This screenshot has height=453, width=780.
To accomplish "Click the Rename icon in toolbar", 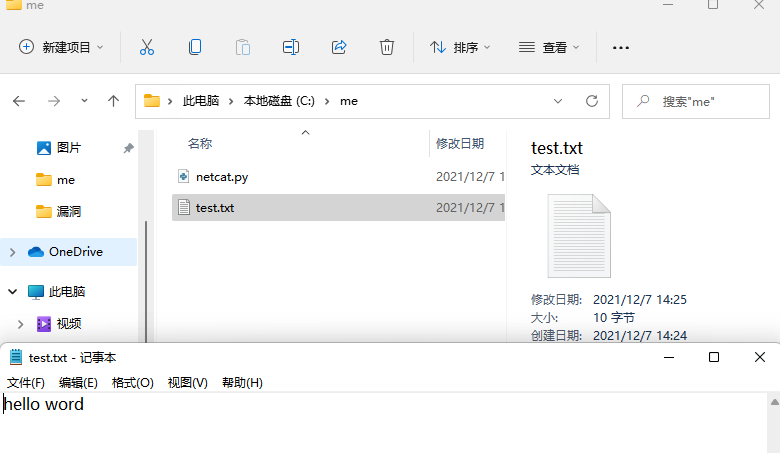I will click(291, 47).
